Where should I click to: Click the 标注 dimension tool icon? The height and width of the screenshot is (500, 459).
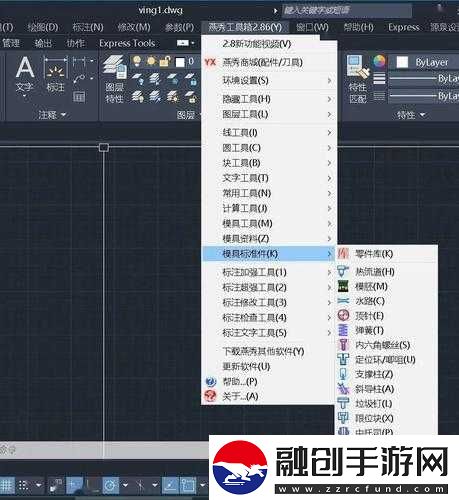55,68
